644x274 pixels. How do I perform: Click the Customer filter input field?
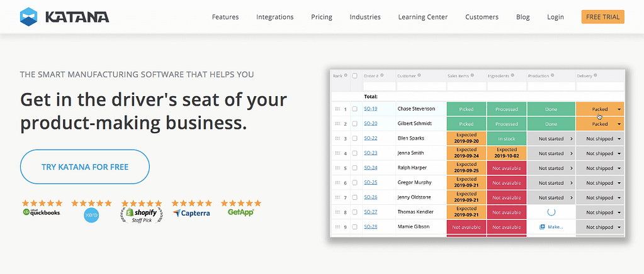(x=421, y=87)
